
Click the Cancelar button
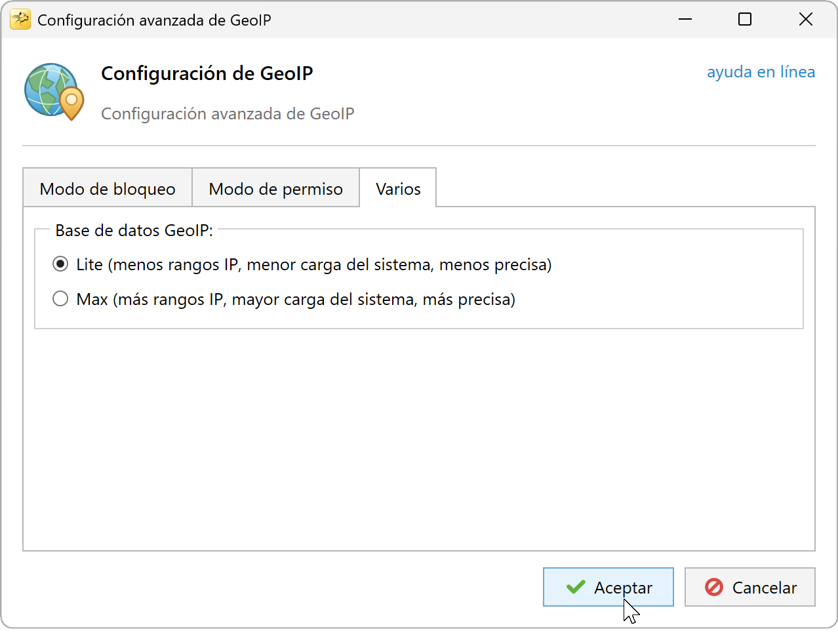click(750, 587)
